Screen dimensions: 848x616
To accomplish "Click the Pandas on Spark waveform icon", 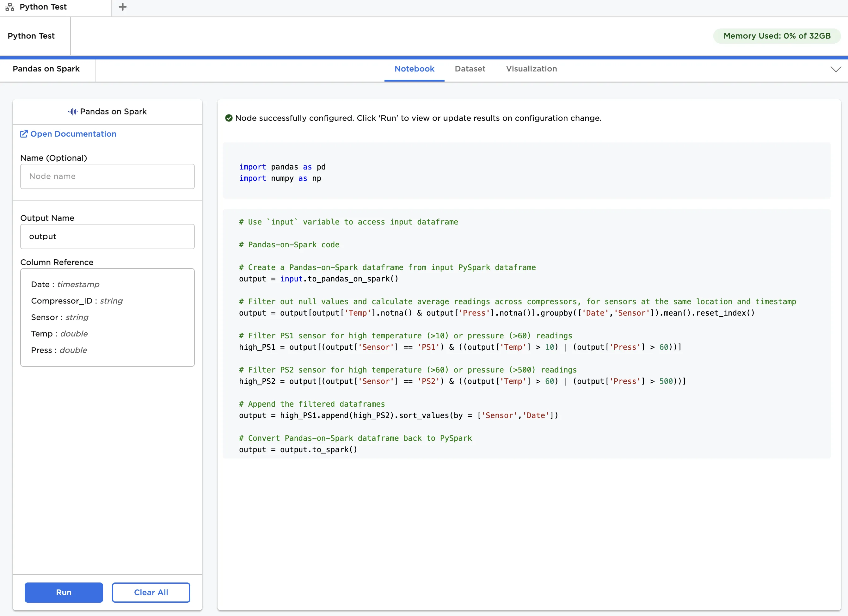I will click(72, 111).
